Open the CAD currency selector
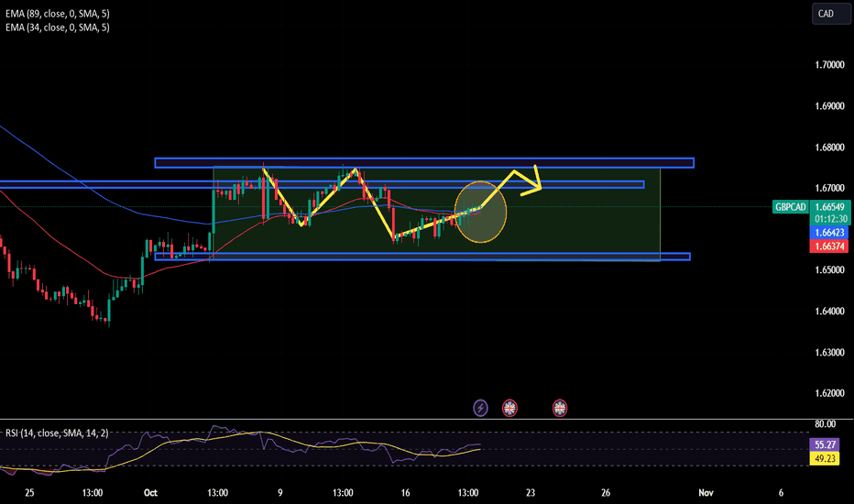The width and height of the screenshot is (854, 504). point(830,14)
